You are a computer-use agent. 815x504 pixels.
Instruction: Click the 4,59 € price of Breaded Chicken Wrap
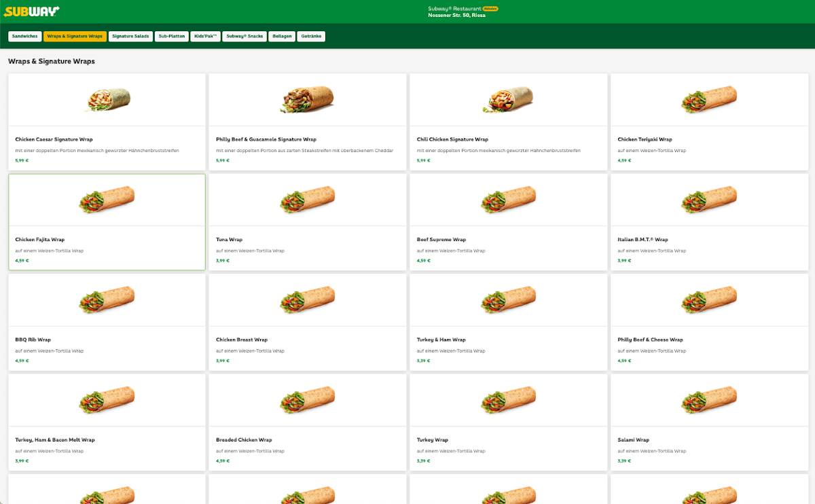coord(223,461)
